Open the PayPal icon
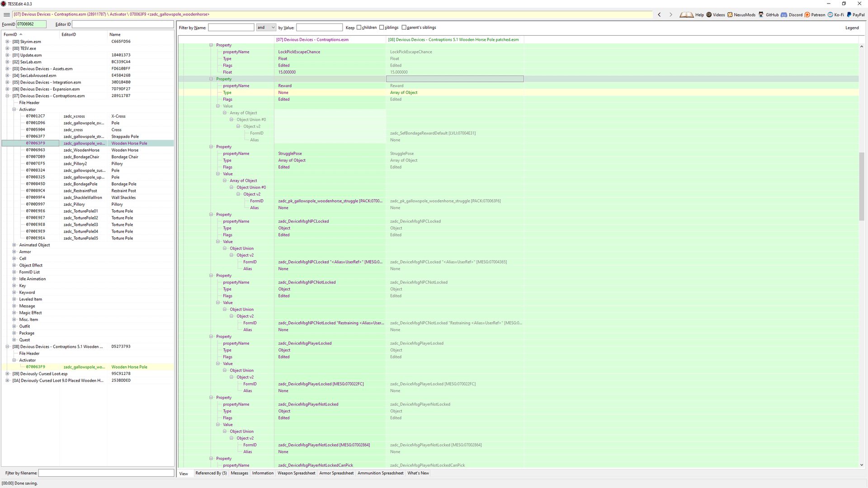Screen dimensions: 868x488 (849, 14)
